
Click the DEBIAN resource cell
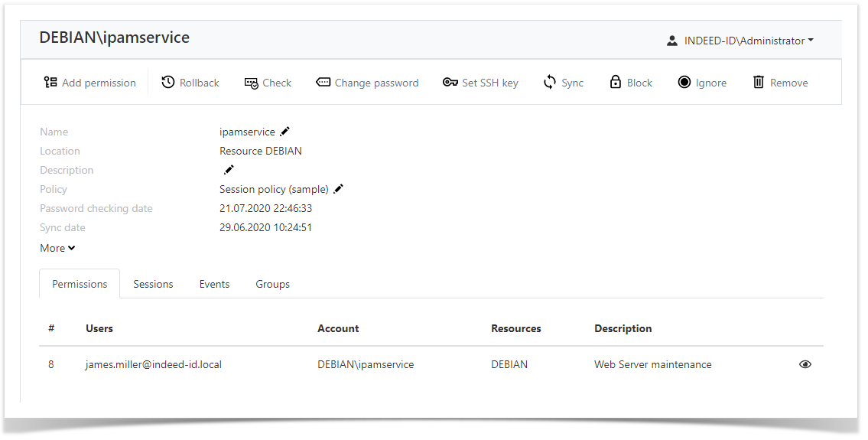click(509, 364)
